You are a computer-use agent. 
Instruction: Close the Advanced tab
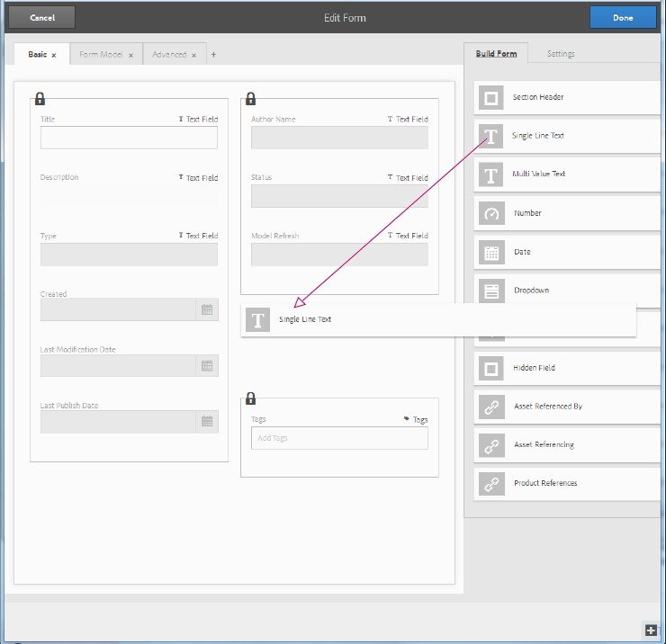tap(193, 55)
